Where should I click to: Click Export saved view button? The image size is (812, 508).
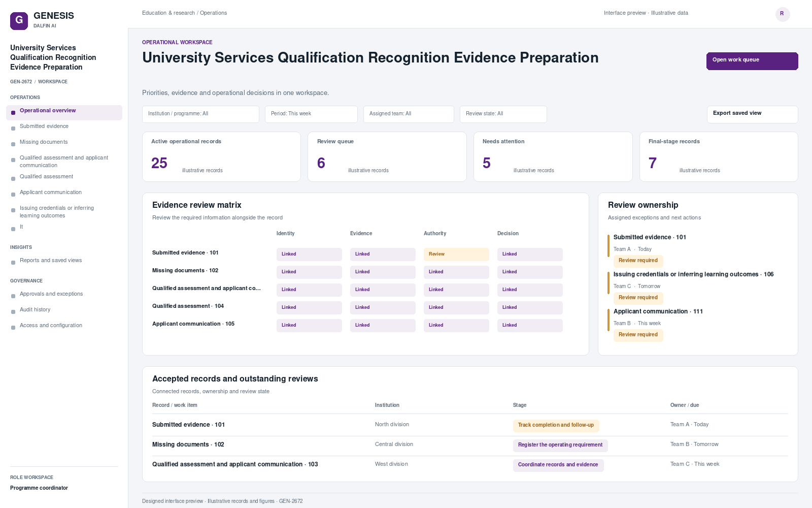pyautogui.click(x=752, y=114)
